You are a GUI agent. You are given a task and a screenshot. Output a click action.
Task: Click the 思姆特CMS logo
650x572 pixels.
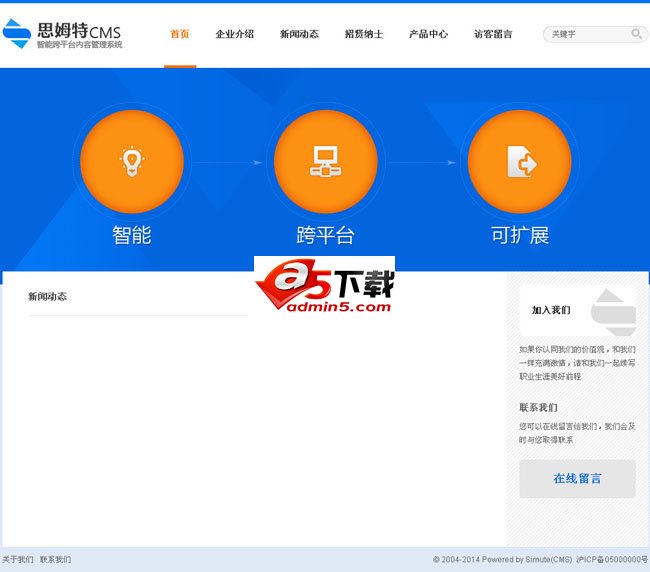click(x=62, y=34)
